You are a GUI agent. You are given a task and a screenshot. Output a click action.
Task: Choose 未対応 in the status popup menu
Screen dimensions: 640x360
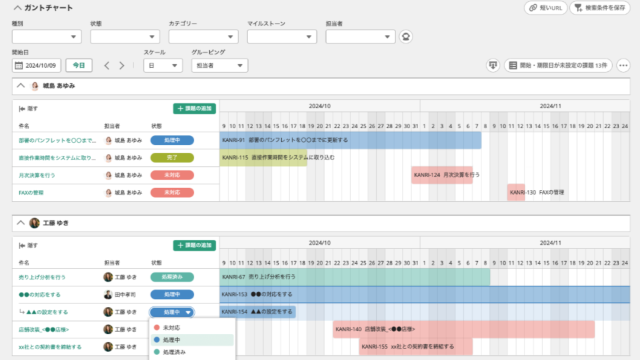[192, 327]
